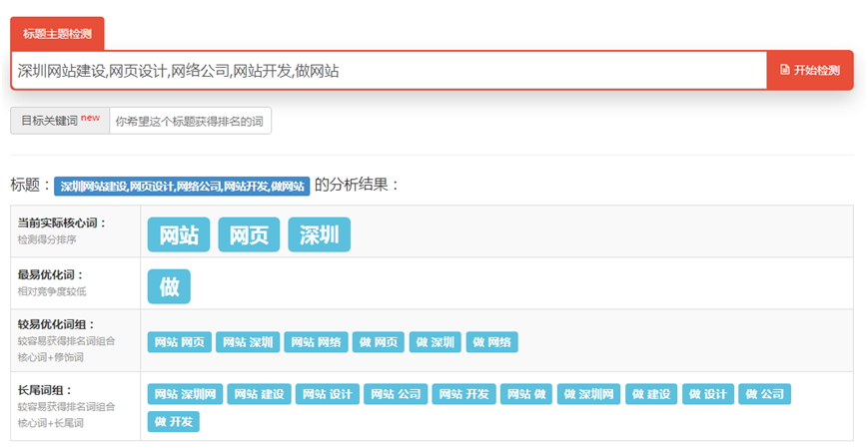Pick the 做 设计 long-tail tag
This screenshot has height=448, width=868.
pos(707,394)
